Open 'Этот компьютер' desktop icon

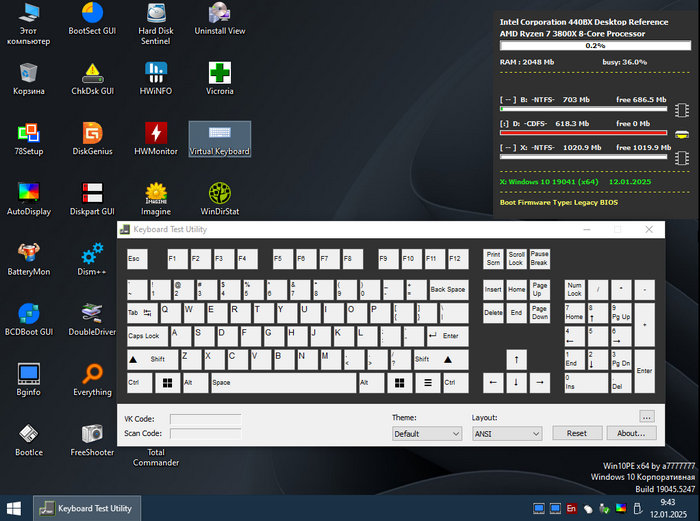click(29, 23)
